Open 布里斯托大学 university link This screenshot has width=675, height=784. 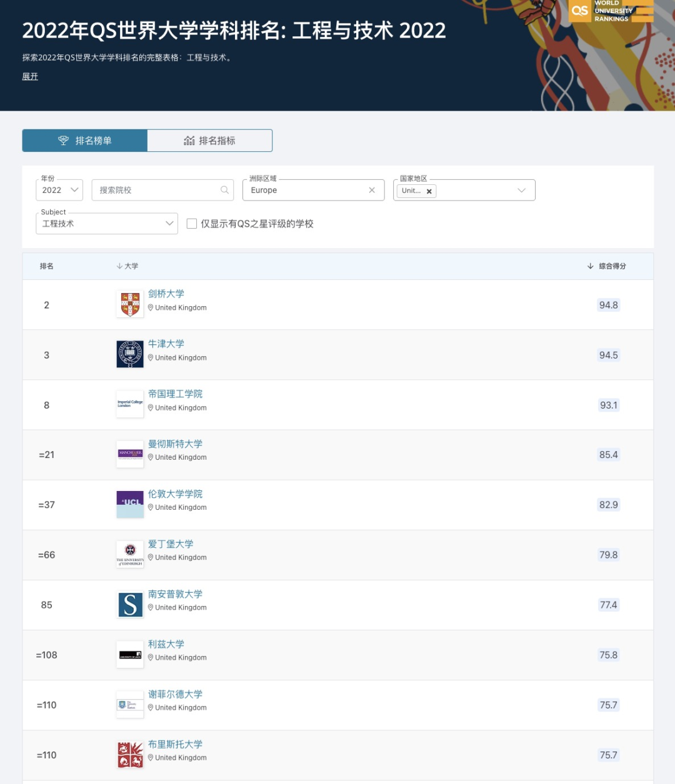[175, 744]
